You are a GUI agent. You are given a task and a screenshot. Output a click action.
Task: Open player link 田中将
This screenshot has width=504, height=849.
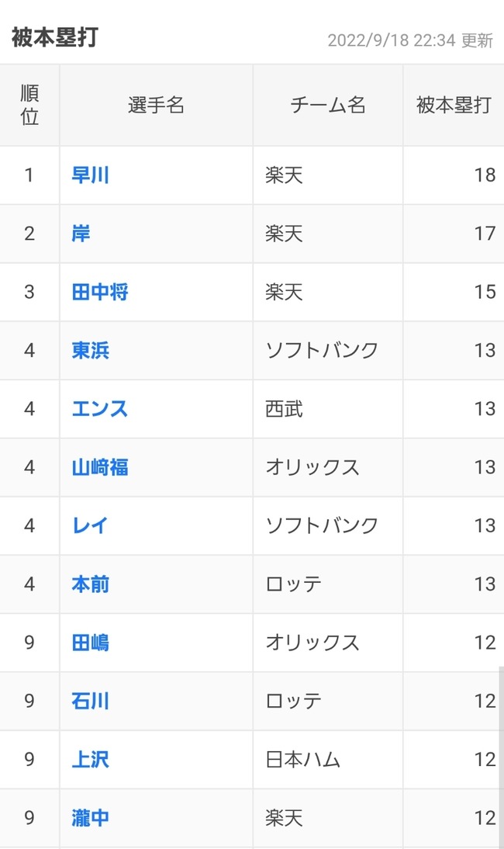click(x=100, y=293)
